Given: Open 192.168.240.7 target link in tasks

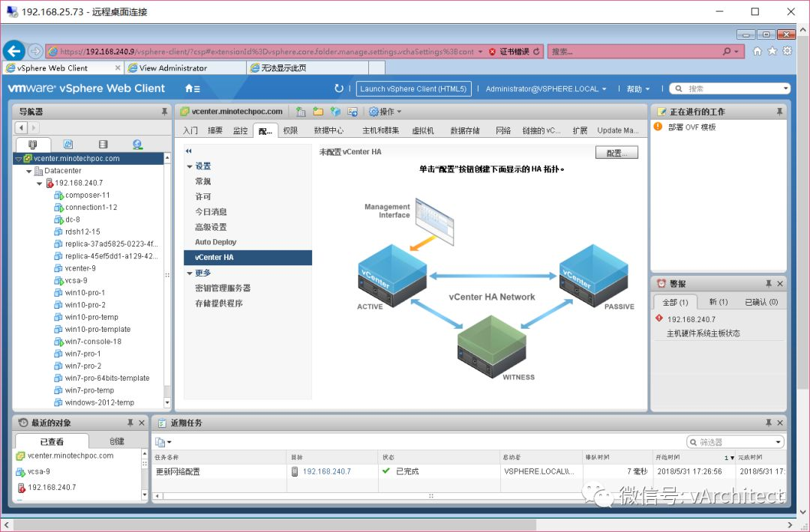Looking at the screenshot, I should (x=326, y=471).
